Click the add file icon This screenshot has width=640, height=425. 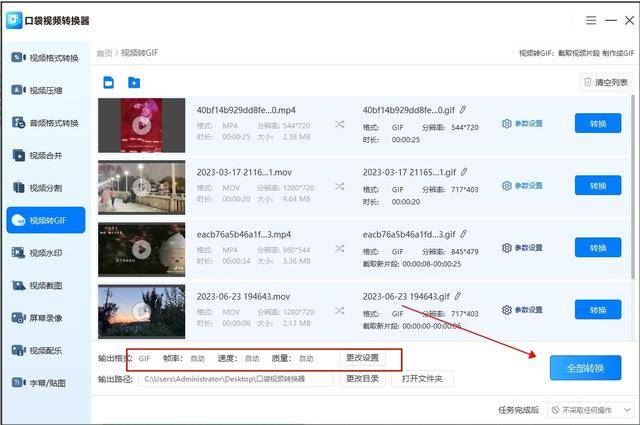109,82
